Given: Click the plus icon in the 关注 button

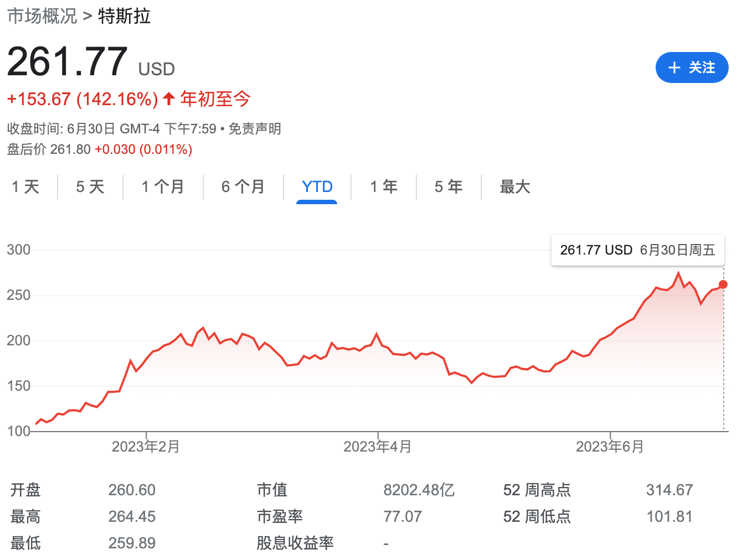Looking at the screenshot, I should [x=674, y=68].
